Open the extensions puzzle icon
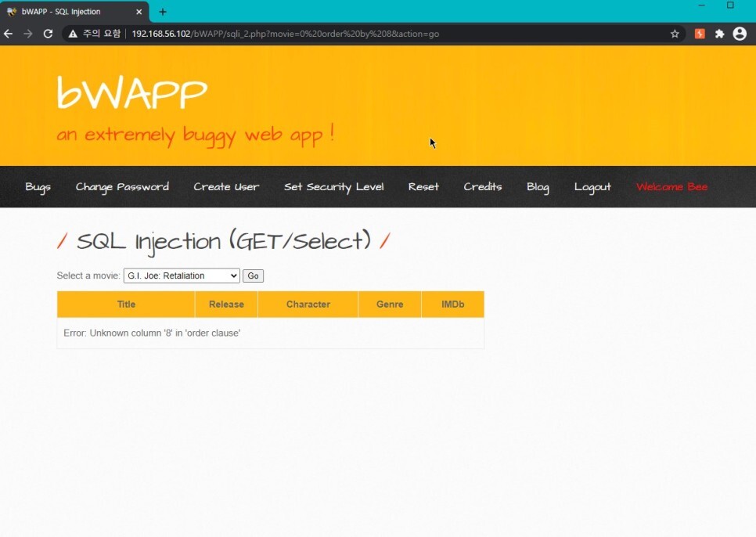756x537 pixels. point(719,34)
